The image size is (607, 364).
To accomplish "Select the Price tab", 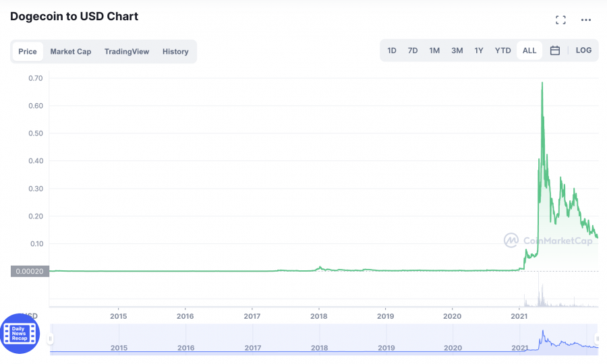I will pos(28,51).
